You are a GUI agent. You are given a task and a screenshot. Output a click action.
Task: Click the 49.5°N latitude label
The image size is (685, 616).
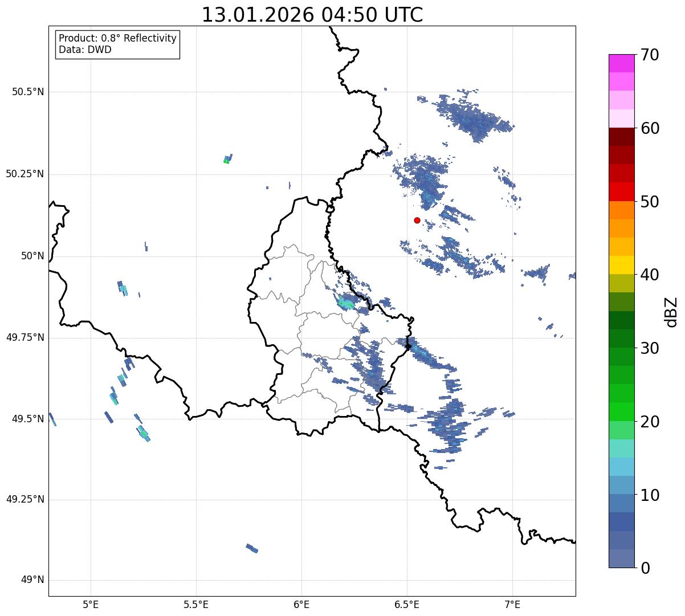(x=27, y=419)
